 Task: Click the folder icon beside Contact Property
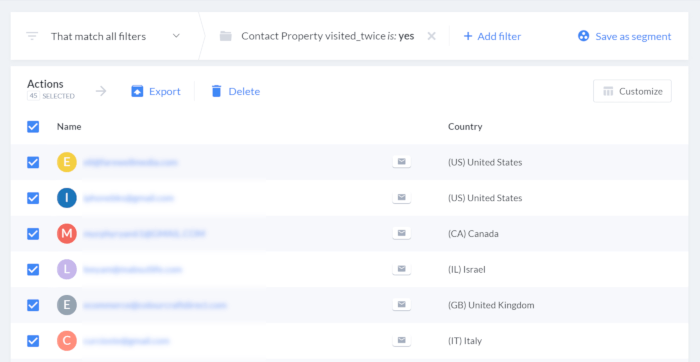tap(226, 36)
